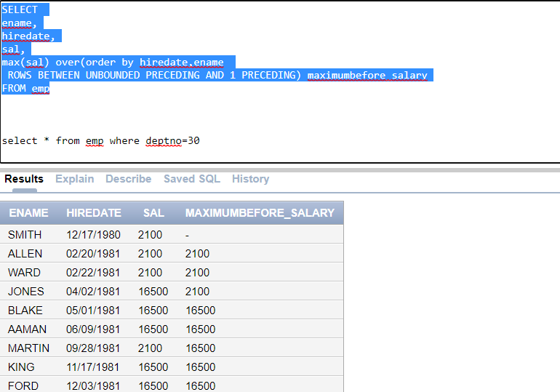560x392 pixels.
Task: Click in the SQL editor on the deptno=30 query line
Action: [100, 140]
